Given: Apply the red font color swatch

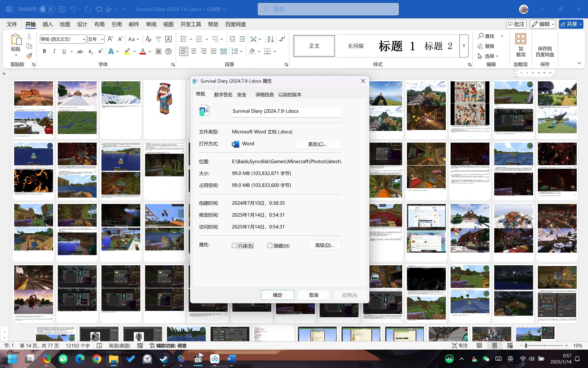Looking at the screenshot, I should tap(143, 51).
